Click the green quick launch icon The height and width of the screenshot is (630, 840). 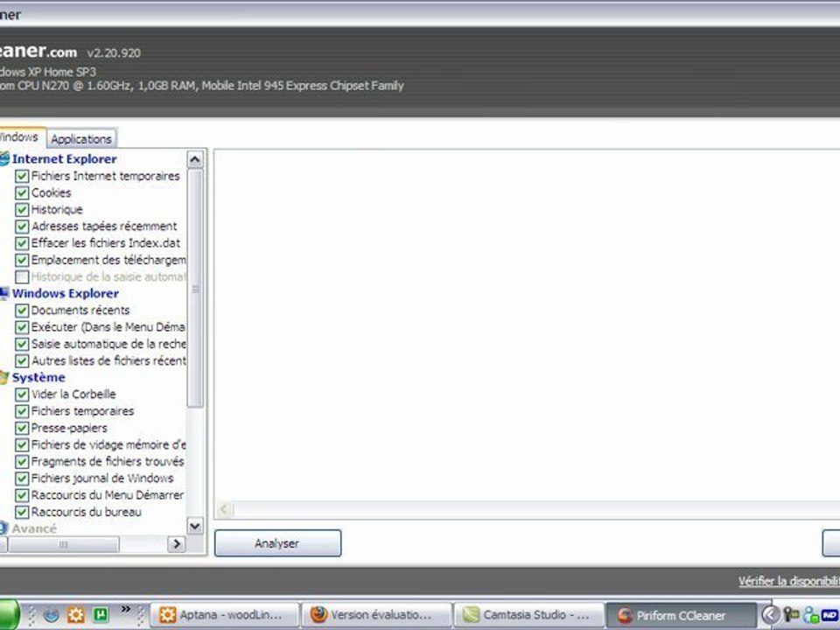tap(101, 614)
